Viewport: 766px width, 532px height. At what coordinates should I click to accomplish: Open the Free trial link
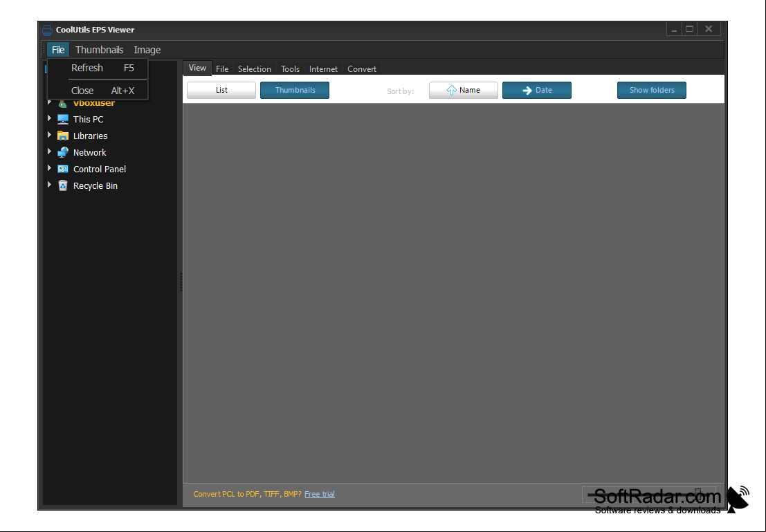click(320, 494)
